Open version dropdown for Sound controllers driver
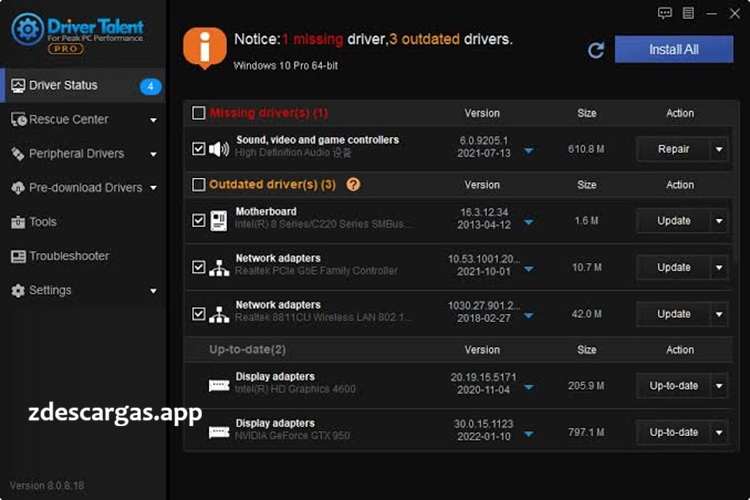This screenshot has width=750, height=500. pyautogui.click(x=529, y=151)
